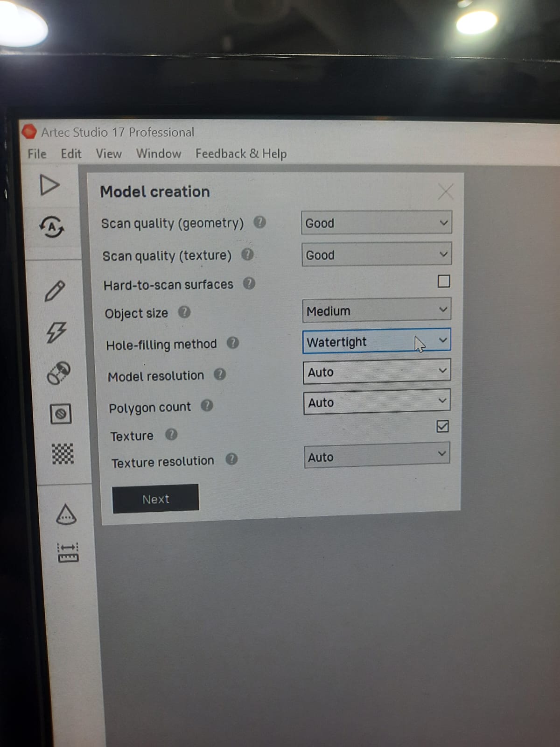The height and width of the screenshot is (747, 560).
Task: Open the Hole-filling method Watertight dropdown
Action: pos(377,341)
